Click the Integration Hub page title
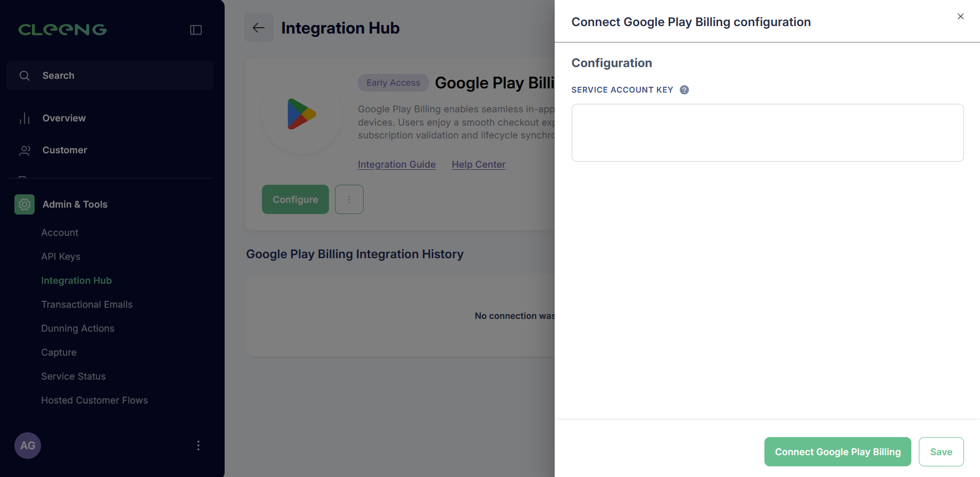 point(341,28)
